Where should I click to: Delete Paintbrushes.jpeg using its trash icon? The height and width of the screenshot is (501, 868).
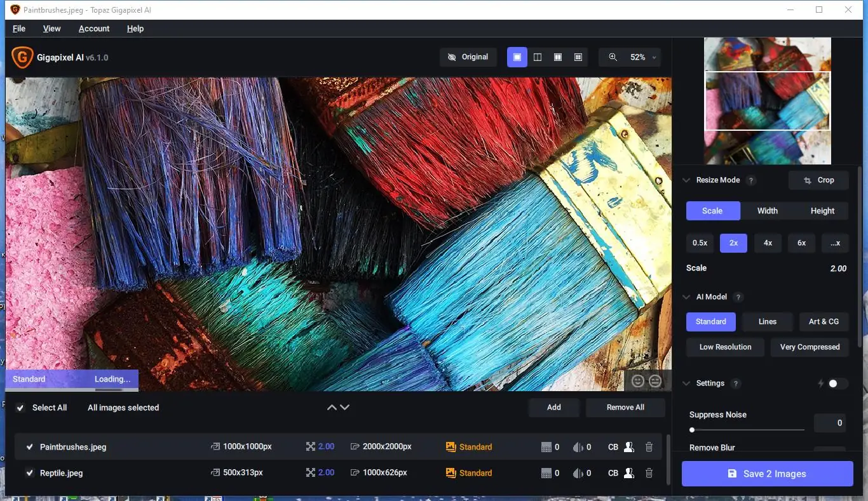[649, 447]
